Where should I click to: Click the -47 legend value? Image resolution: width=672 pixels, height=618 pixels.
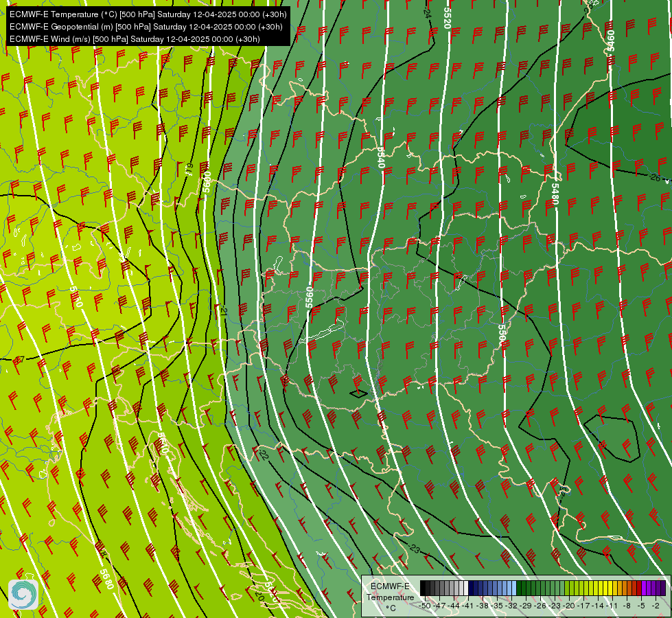[x=439, y=606]
